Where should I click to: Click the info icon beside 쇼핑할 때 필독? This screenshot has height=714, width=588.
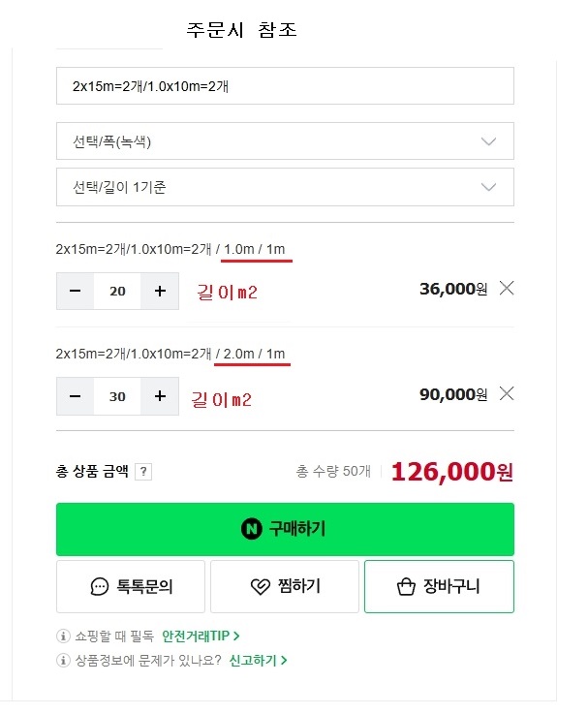coord(63,636)
